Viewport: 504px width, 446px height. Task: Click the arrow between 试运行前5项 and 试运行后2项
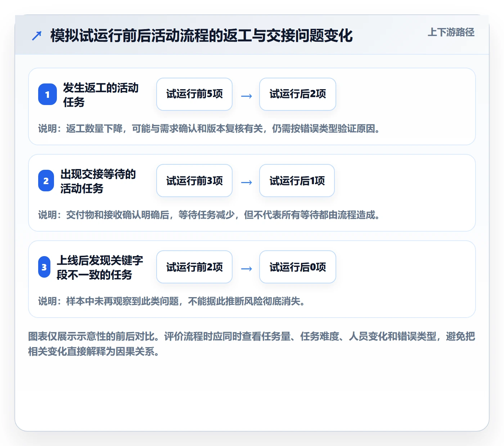click(x=246, y=96)
